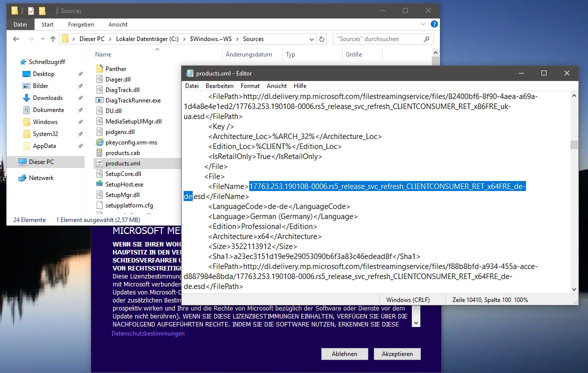Sort files by Änderungsdatum column header
This screenshot has width=588, height=373.
(249, 54)
